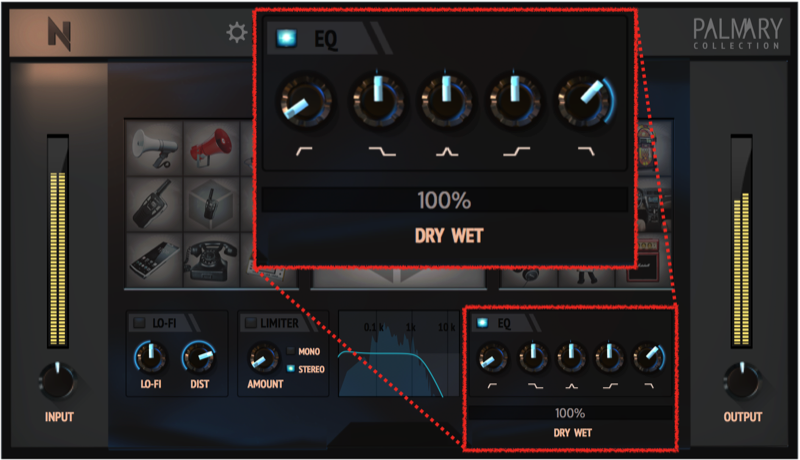Select the cube radio preset thumbnail
Screen dimensions: 800x460
211,204
